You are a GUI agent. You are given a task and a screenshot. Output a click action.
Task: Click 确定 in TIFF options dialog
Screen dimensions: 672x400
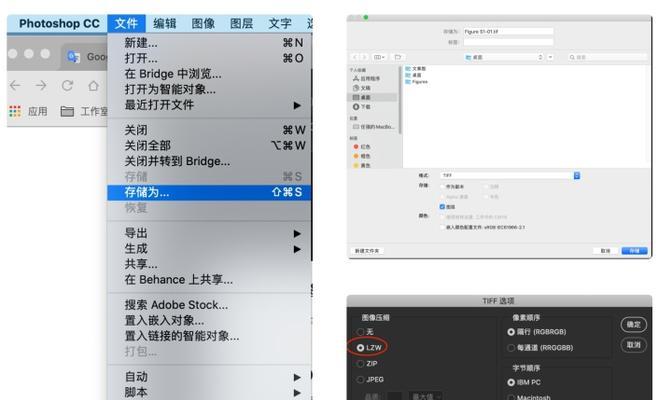pyautogui.click(x=633, y=325)
